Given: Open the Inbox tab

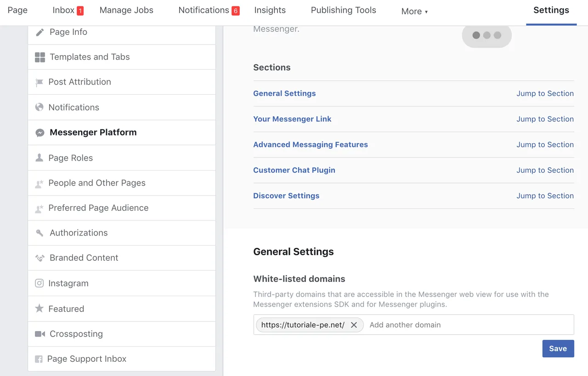Looking at the screenshot, I should pyautogui.click(x=63, y=10).
